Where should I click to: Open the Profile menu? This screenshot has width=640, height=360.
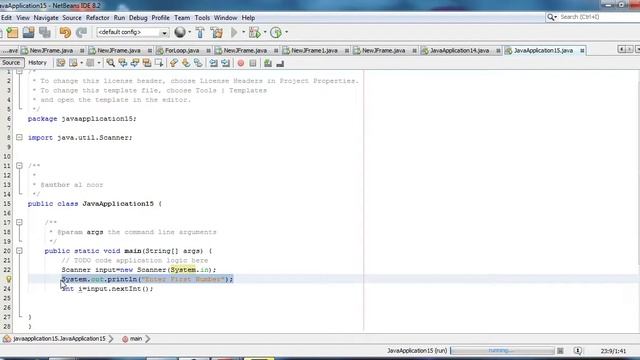coord(160,18)
